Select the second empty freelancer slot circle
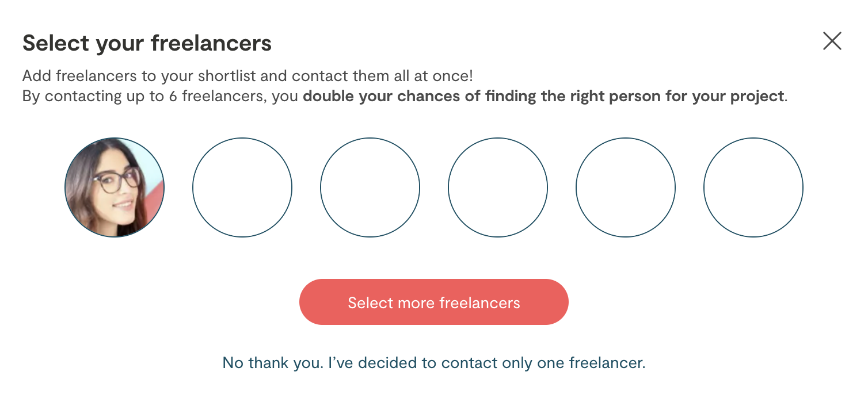 (x=370, y=187)
